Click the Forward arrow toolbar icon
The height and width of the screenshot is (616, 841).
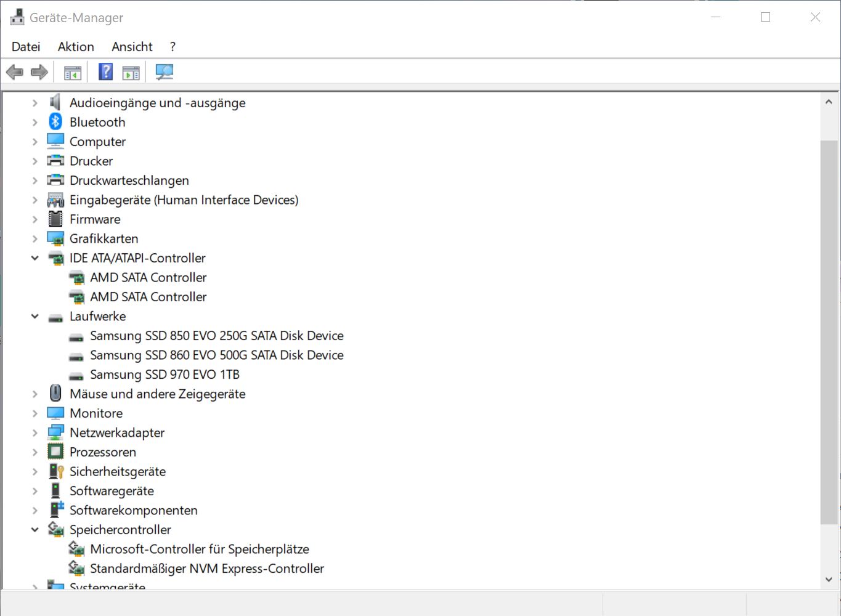point(39,72)
